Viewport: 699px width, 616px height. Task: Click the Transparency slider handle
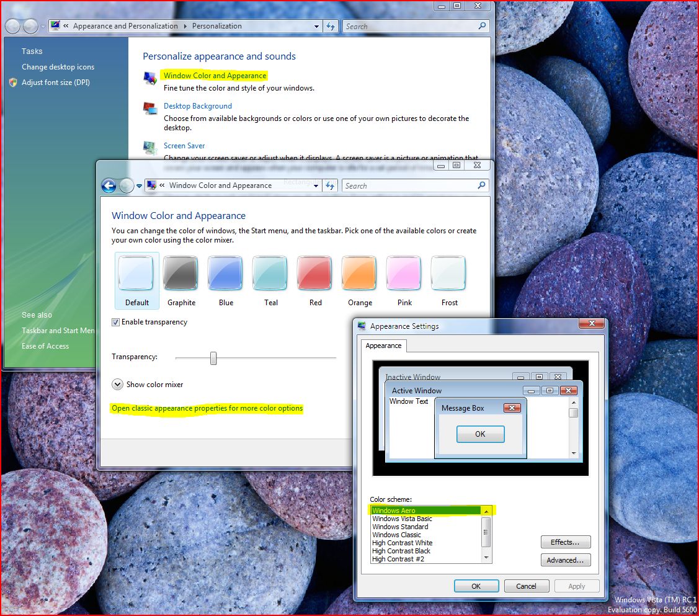coord(213,358)
